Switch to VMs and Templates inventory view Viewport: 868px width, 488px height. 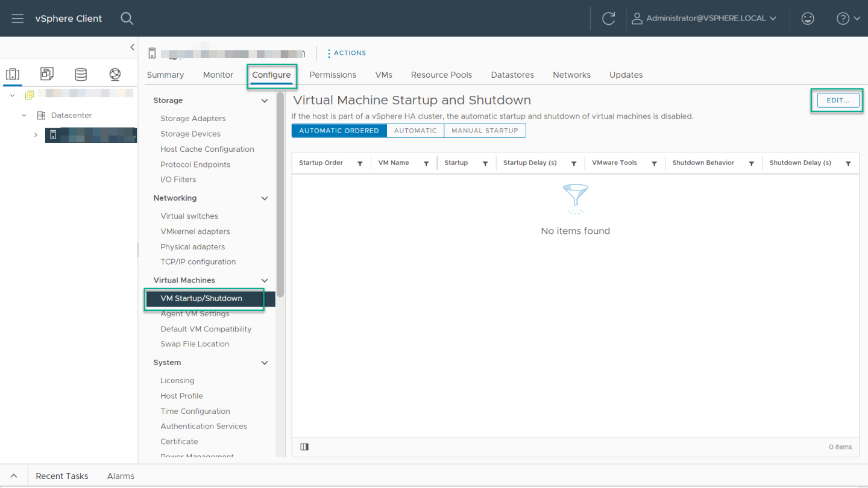pos(46,74)
